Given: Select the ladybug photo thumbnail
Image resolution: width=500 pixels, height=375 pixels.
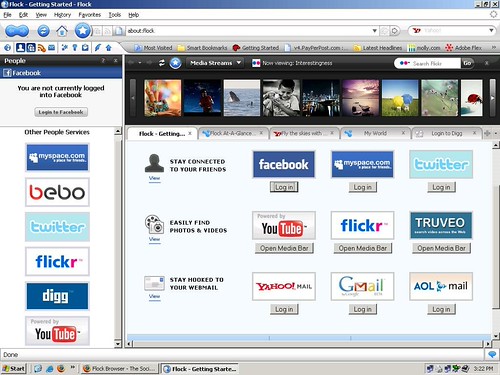Looking at the screenshot, I should 472,98.
